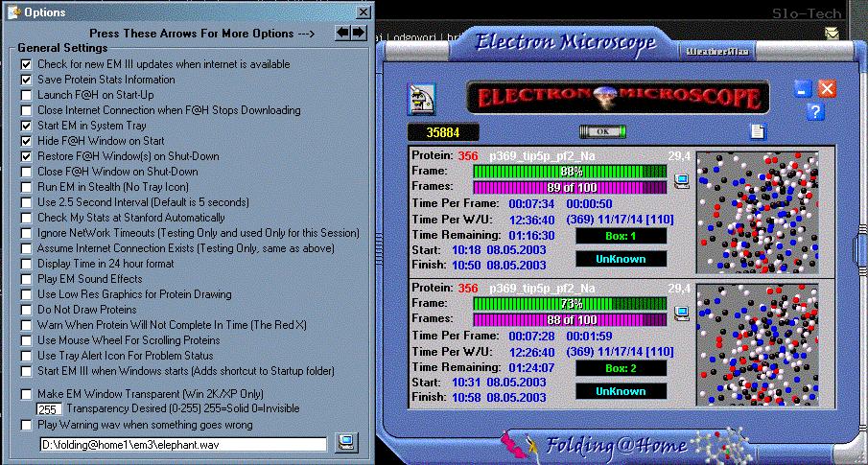
Task: Uncheck Save Protein Stats Information
Action: pos(27,80)
